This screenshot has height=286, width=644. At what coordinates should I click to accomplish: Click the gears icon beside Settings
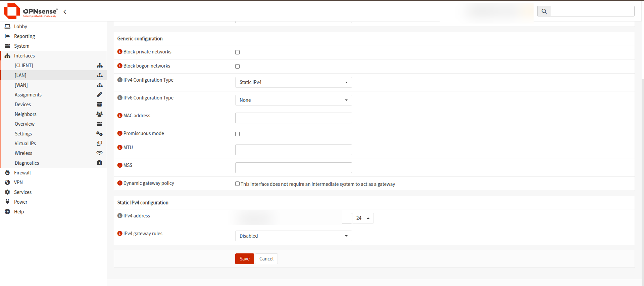[x=99, y=134]
